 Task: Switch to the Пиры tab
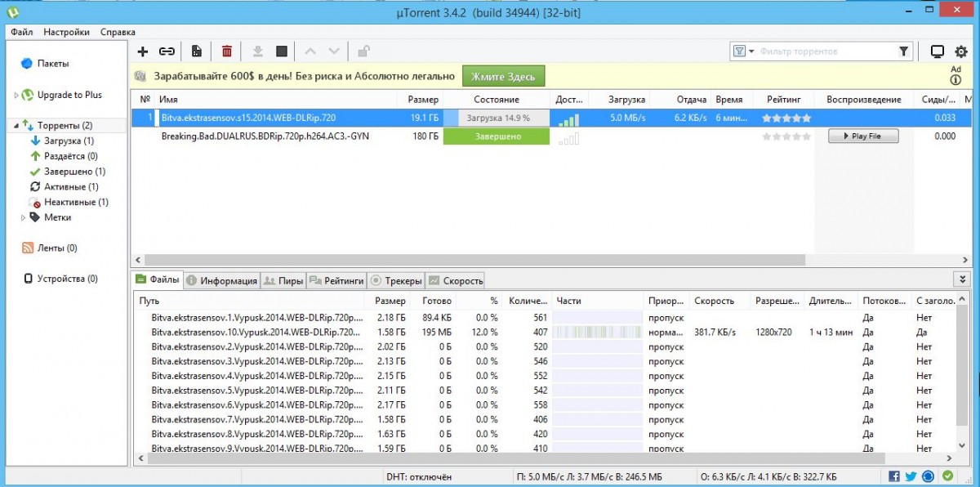point(283,280)
